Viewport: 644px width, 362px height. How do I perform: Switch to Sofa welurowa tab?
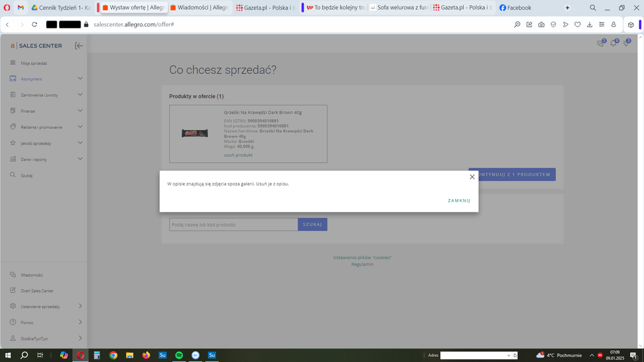click(399, 7)
